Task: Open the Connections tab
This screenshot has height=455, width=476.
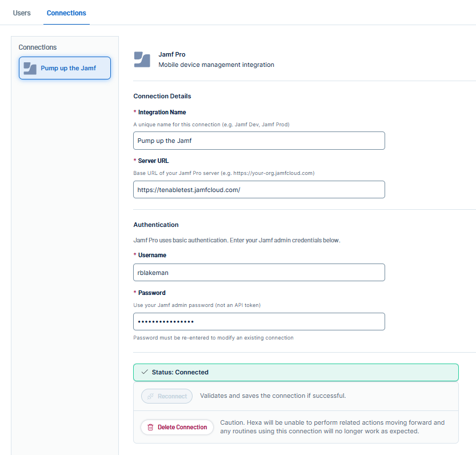Action: (x=66, y=13)
